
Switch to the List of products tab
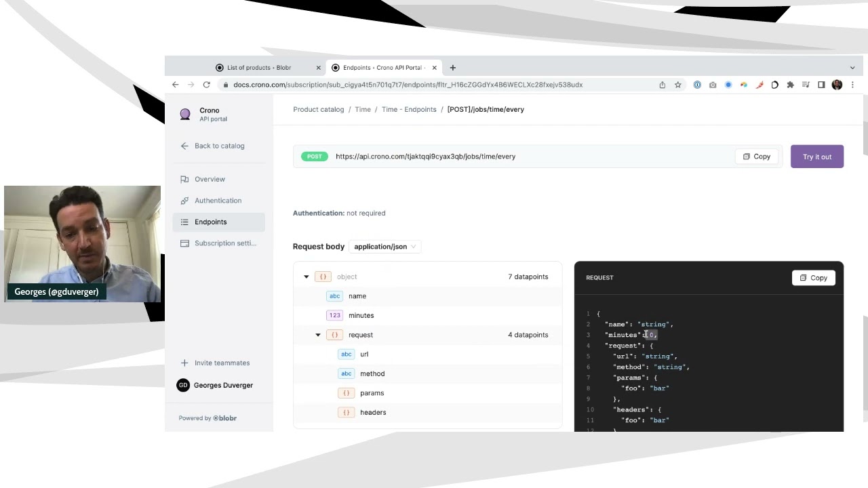click(269, 68)
